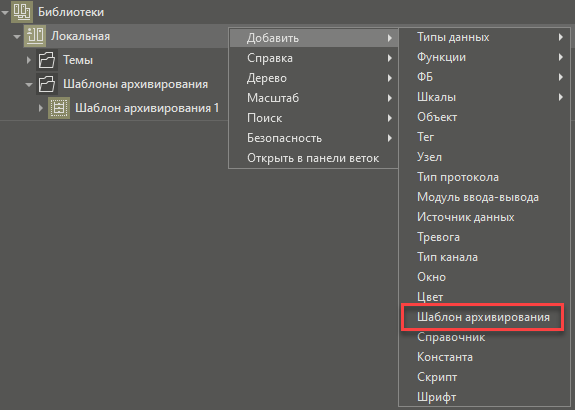Click the Справка submenu arrow
Screen dimensions: 575x410
tap(389, 58)
